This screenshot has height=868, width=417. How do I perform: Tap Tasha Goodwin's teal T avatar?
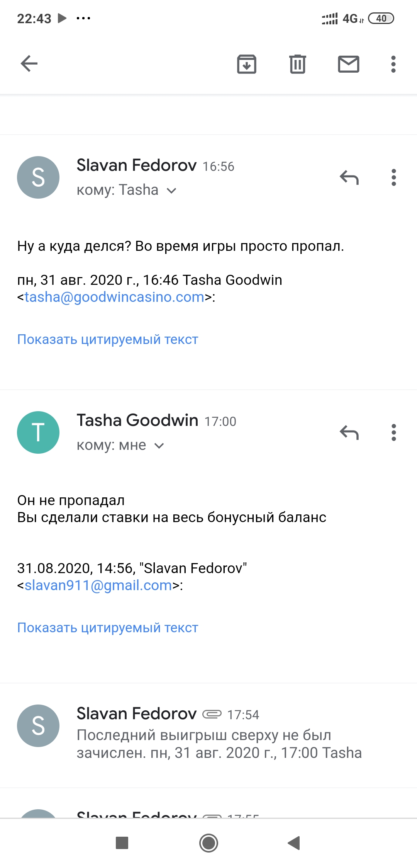pyautogui.click(x=38, y=432)
